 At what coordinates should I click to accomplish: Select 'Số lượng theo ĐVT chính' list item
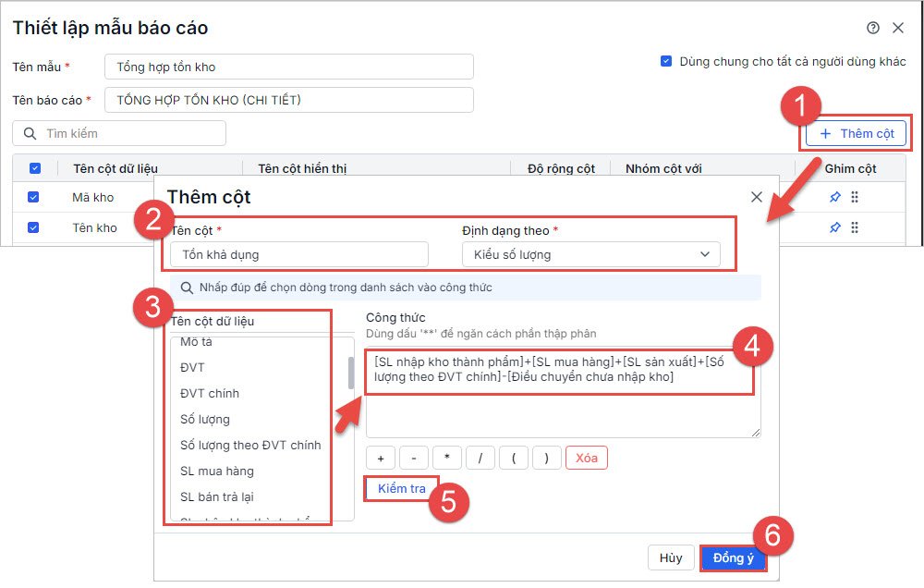pos(250,446)
